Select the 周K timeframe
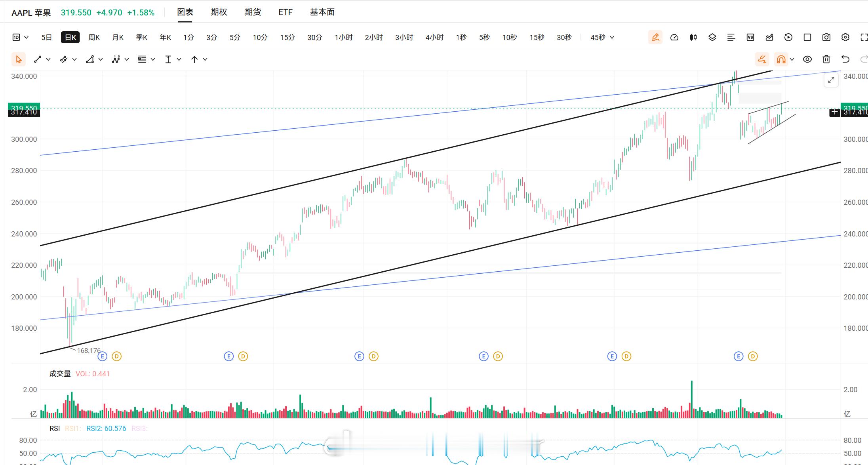Screen dimensions: 868x465 click(94, 37)
